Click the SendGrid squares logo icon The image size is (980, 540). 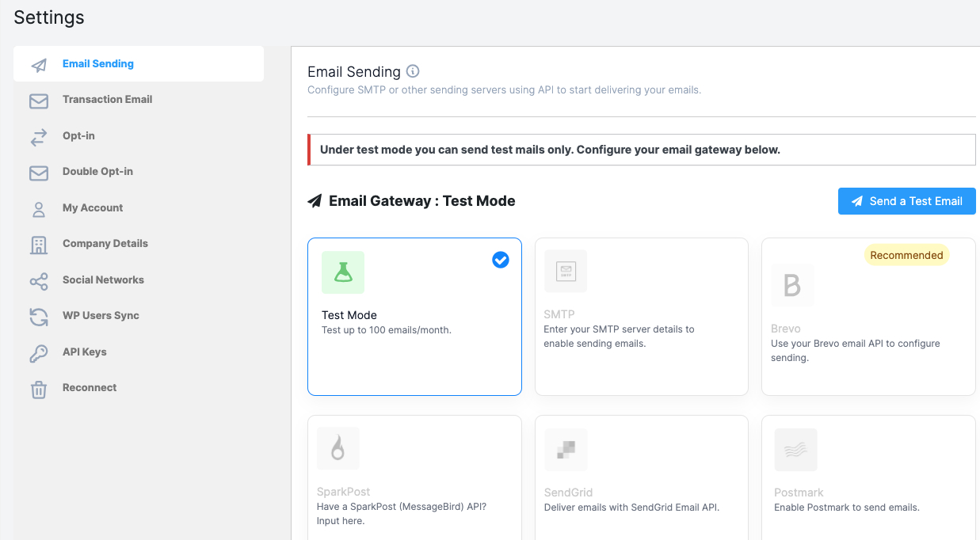pyautogui.click(x=566, y=450)
